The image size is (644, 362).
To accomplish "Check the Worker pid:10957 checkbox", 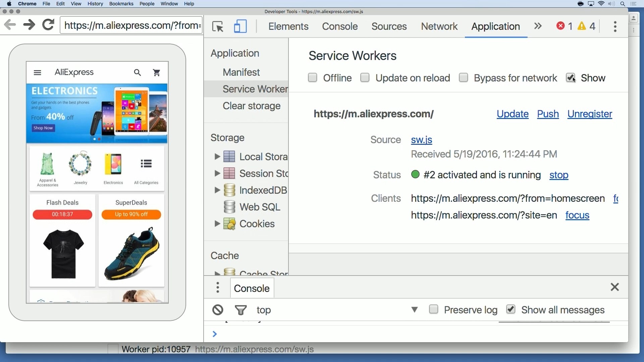I will click(x=113, y=349).
